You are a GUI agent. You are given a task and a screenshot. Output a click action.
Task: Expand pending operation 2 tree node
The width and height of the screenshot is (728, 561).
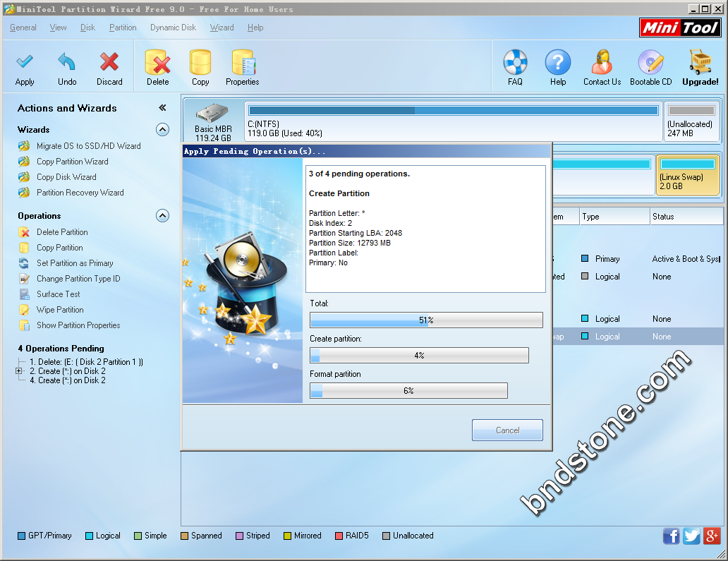click(19, 371)
